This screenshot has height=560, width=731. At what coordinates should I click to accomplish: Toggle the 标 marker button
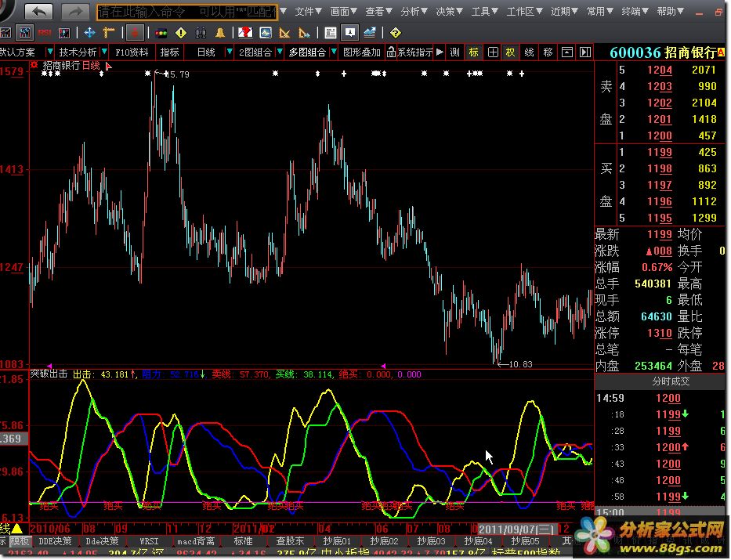(474, 52)
